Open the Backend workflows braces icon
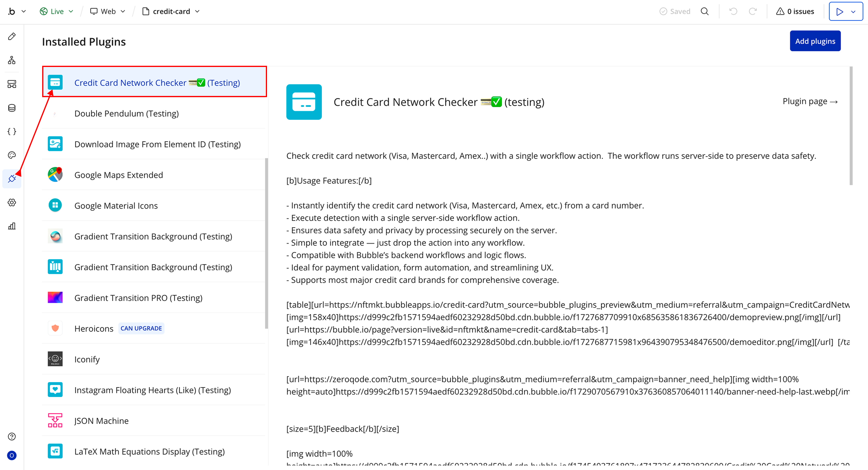 click(12, 132)
